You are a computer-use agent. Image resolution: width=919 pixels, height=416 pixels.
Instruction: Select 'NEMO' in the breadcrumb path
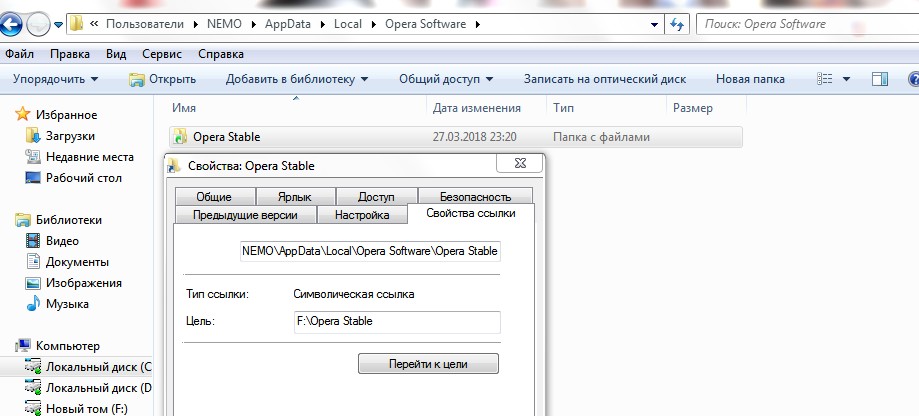click(225, 25)
